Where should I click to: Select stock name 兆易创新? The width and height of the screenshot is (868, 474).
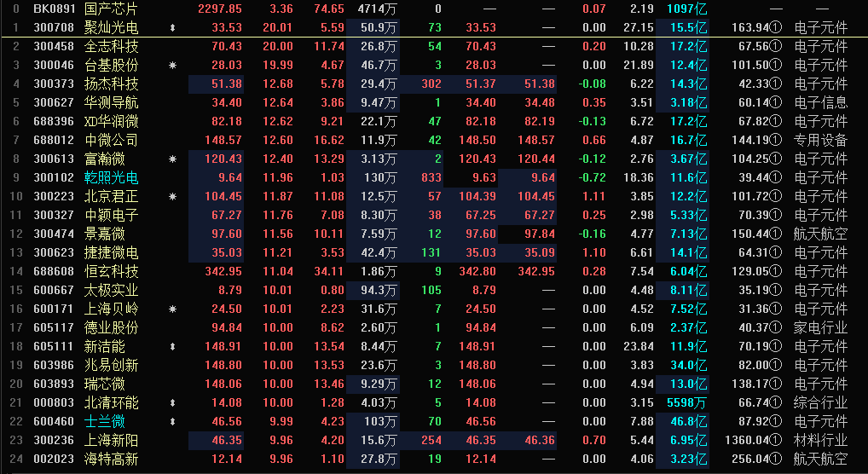pyautogui.click(x=111, y=366)
